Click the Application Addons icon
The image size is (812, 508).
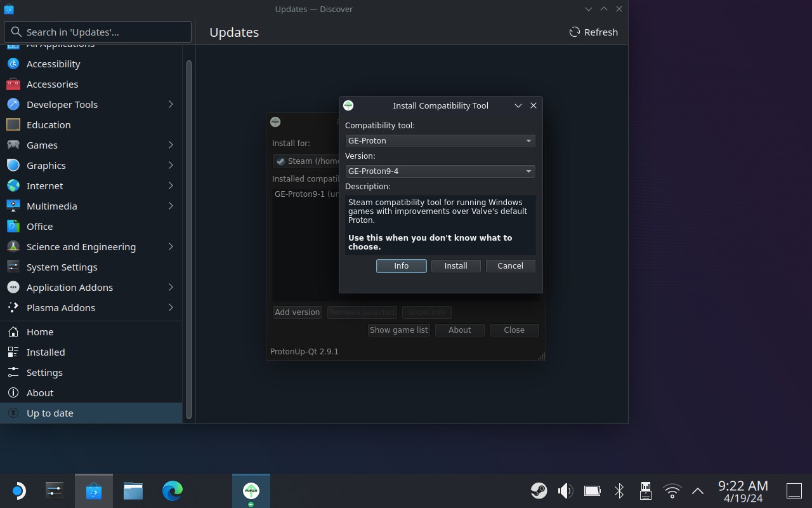coord(13,287)
